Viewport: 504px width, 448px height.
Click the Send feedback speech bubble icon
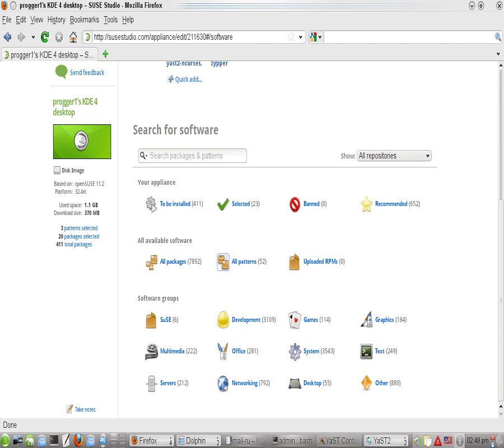point(61,72)
